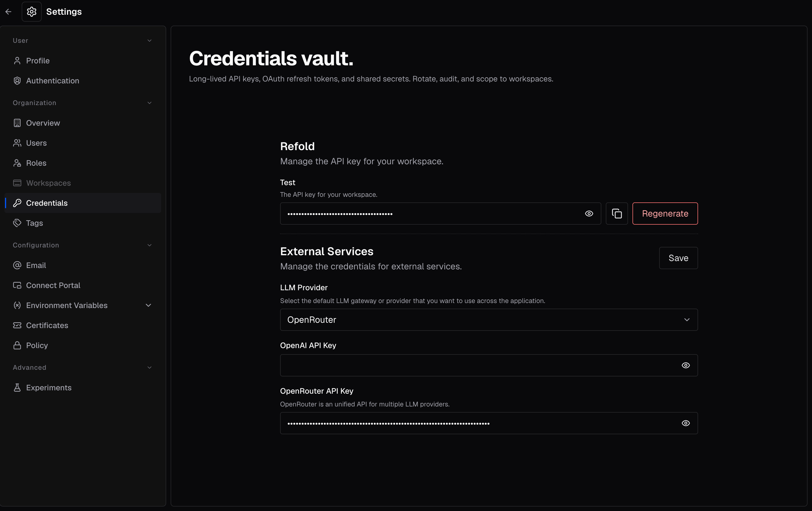The width and height of the screenshot is (812, 511).
Task: Click the Users group icon
Action: click(x=17, y=143)
